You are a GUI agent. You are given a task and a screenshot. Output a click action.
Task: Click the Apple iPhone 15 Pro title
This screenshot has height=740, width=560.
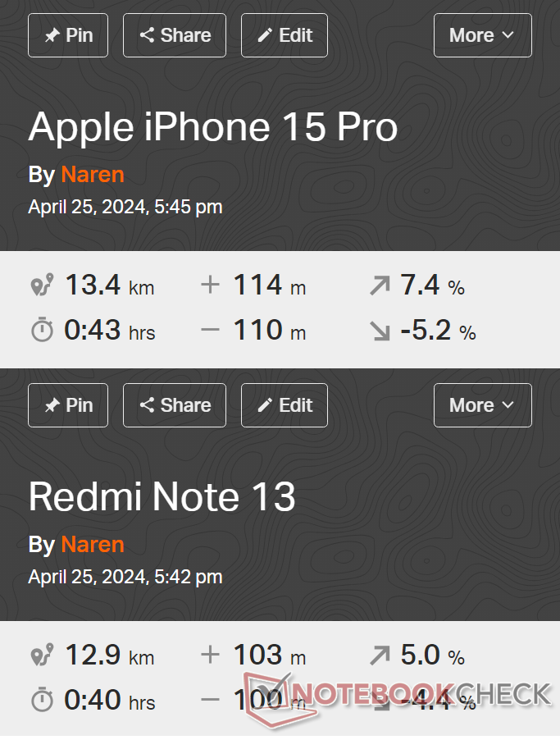pos(213,127)
